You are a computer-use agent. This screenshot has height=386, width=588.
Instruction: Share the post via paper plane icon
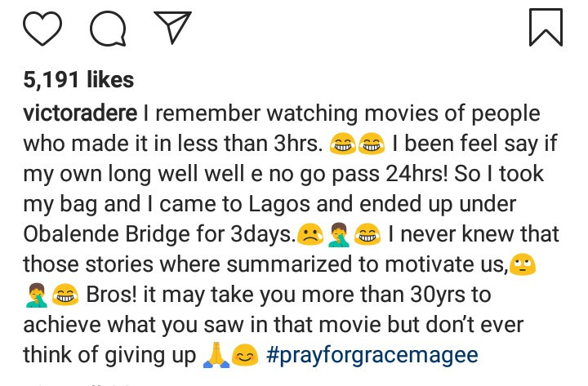click(172, 28)
